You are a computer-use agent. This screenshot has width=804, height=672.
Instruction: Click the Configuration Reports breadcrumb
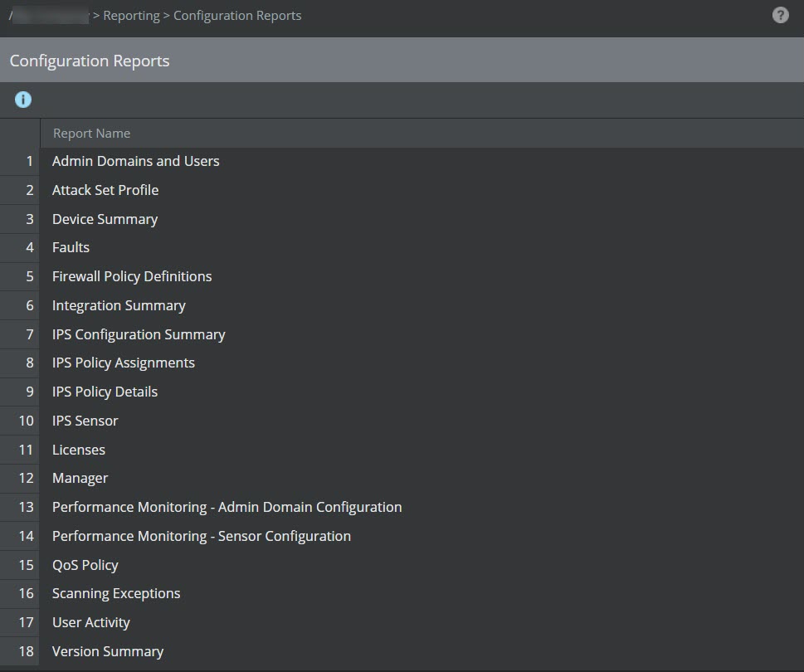pyautogui.click(x=237, y=16)
